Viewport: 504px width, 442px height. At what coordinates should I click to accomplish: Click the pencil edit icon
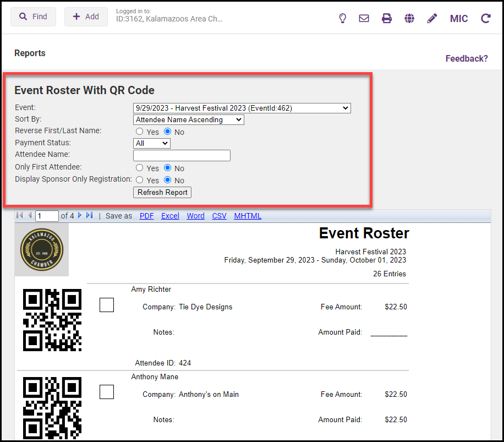point(432,18)
